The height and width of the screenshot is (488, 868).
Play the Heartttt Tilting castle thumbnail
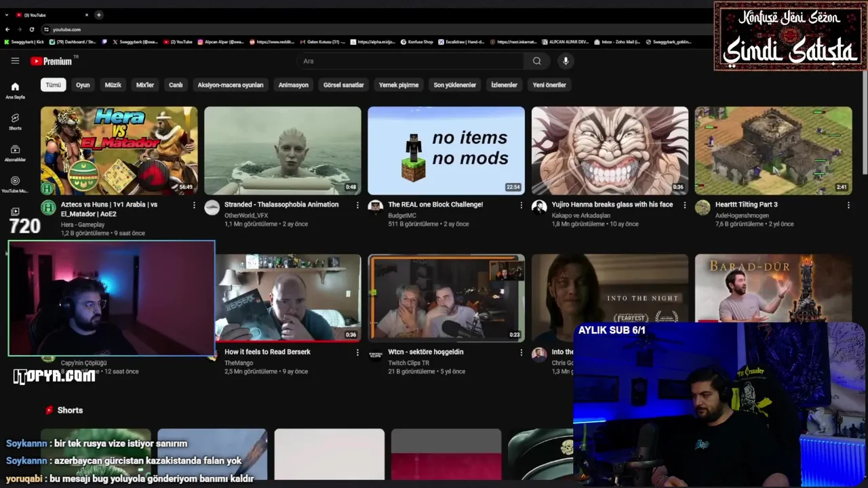(x=773, y=150)
